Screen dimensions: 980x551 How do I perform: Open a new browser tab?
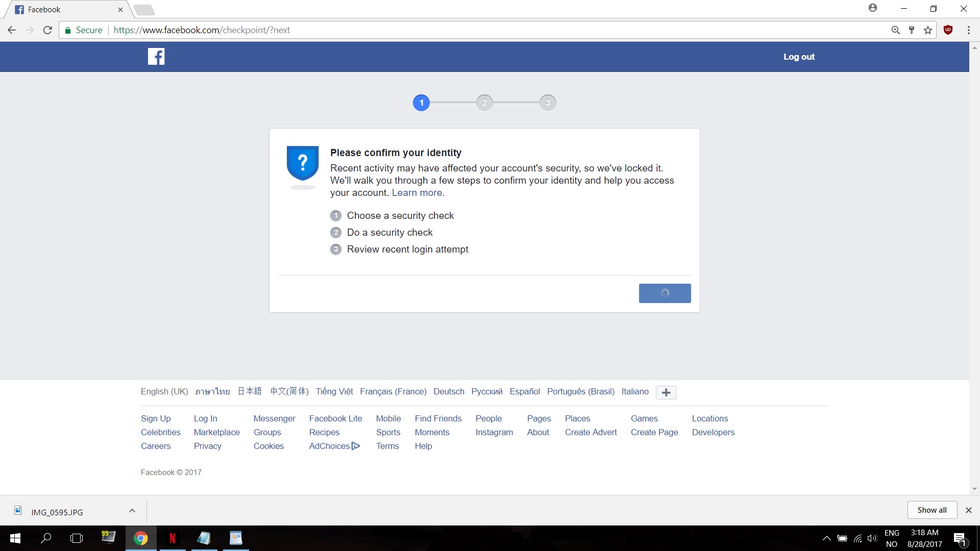(x=144, y=10)
